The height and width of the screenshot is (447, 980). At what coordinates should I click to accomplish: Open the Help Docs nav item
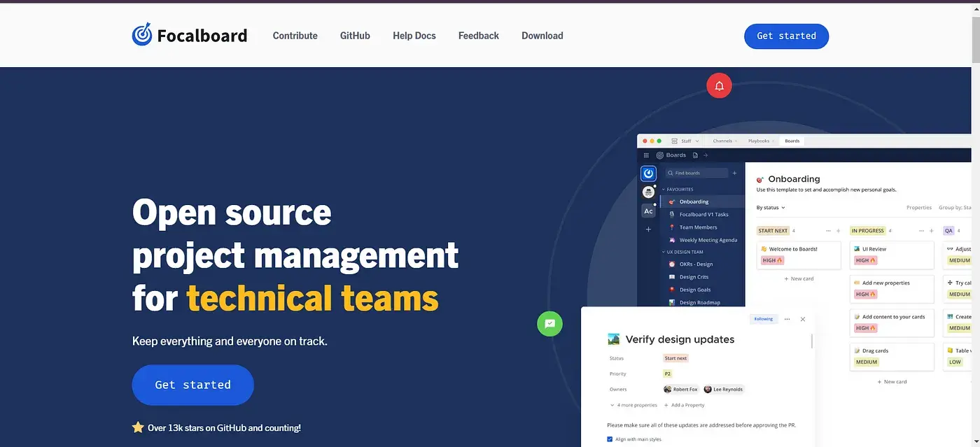[x=414, y=36]
